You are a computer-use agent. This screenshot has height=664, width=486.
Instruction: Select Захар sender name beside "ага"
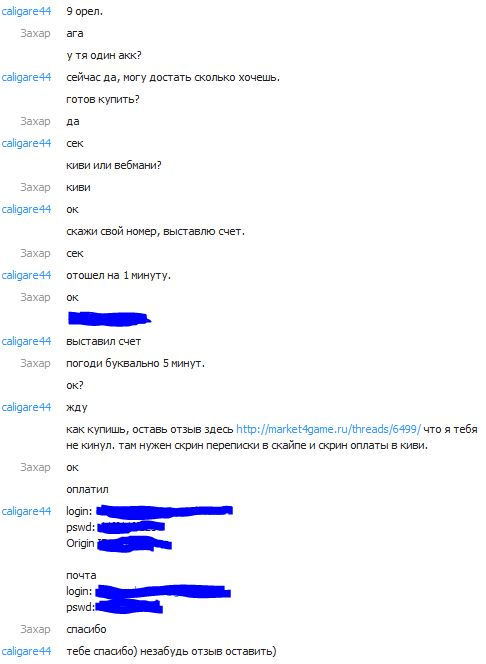35,33
